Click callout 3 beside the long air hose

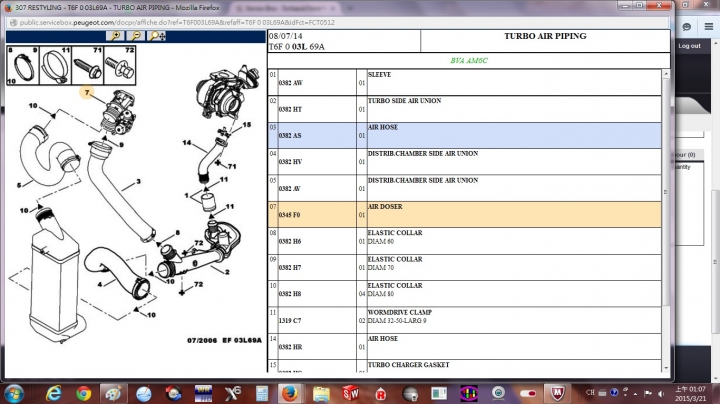coord(138,181)
